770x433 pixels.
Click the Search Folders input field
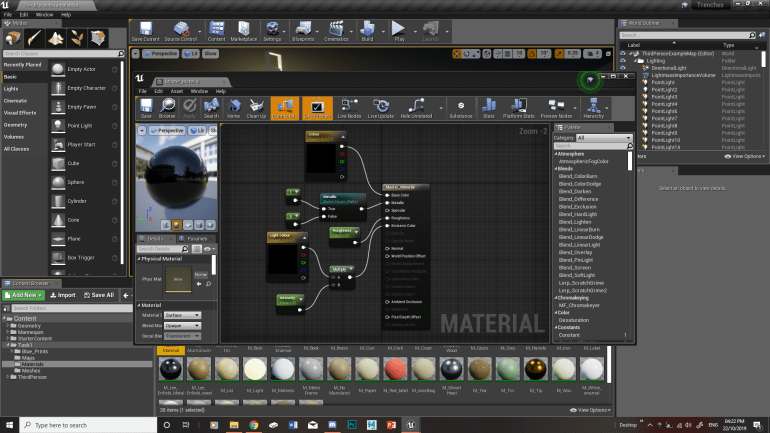tap(72, 308)
